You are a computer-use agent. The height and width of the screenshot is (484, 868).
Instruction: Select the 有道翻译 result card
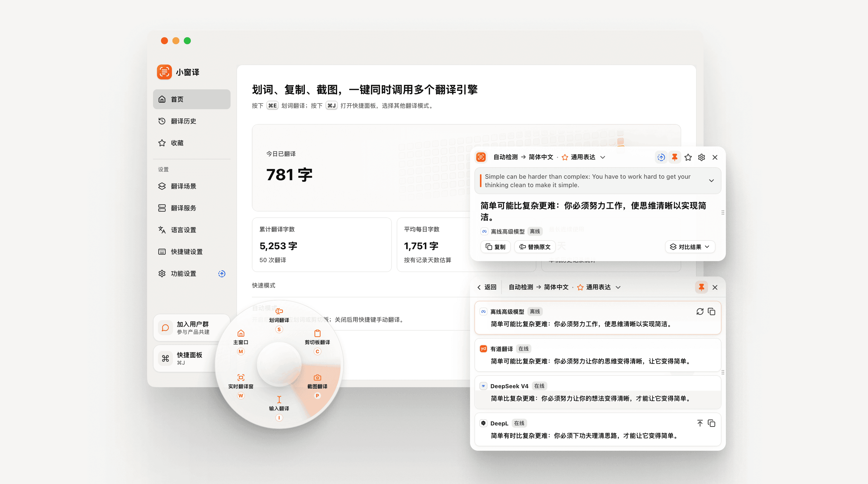pyautogui.click(x=598, y=355)
